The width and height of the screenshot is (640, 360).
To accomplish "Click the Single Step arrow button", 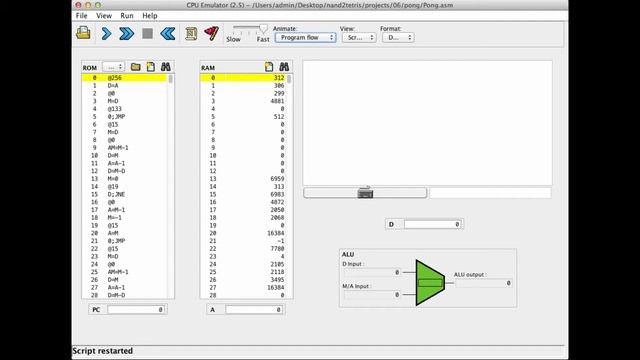I will [106, 33].
